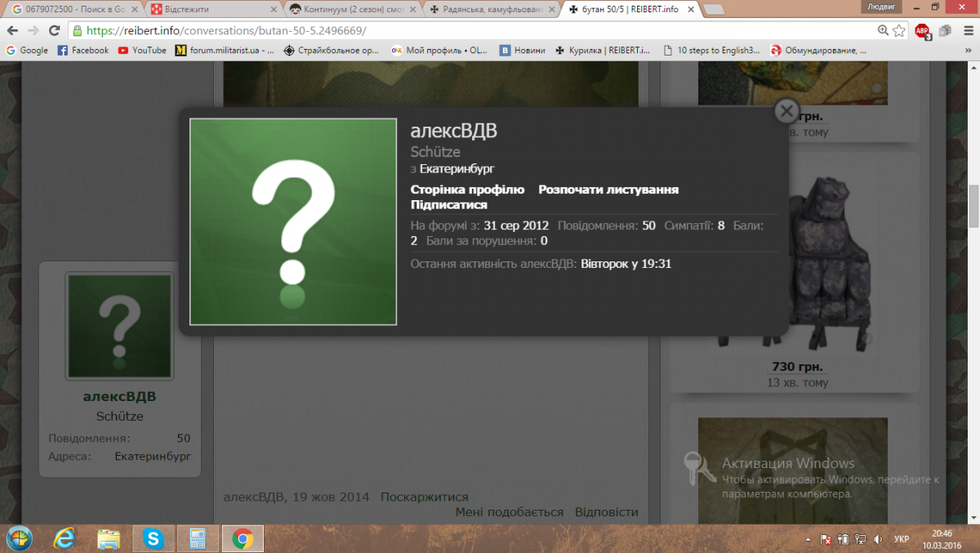This screenshot has width=980, height=553.
Task: Open the Курилка | REIBERT bookmark
Action: (x=603, y=50)
